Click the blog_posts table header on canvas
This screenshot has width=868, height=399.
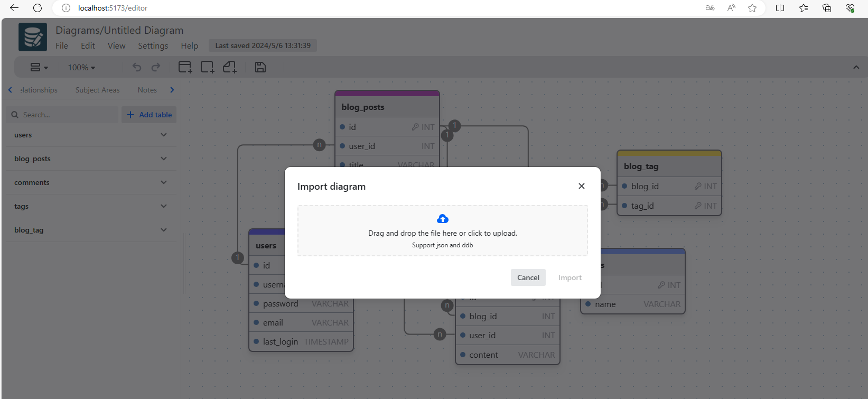pyautogui.click(x=387, y=107)
